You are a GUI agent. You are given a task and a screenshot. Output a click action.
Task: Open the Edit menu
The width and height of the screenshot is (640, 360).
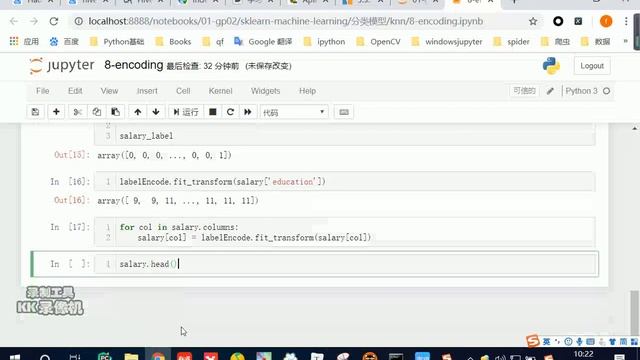coord(75,91)
